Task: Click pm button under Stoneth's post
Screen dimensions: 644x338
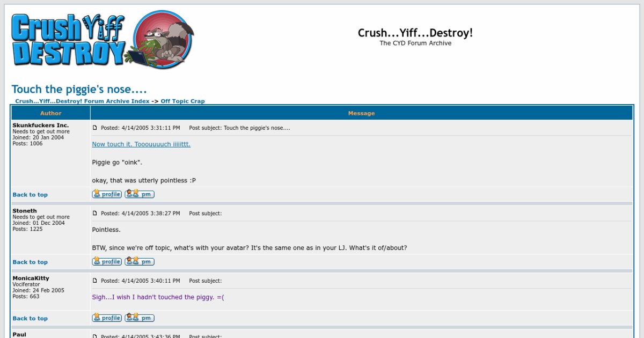Action: pyautogui.click(x=140, y=262)
